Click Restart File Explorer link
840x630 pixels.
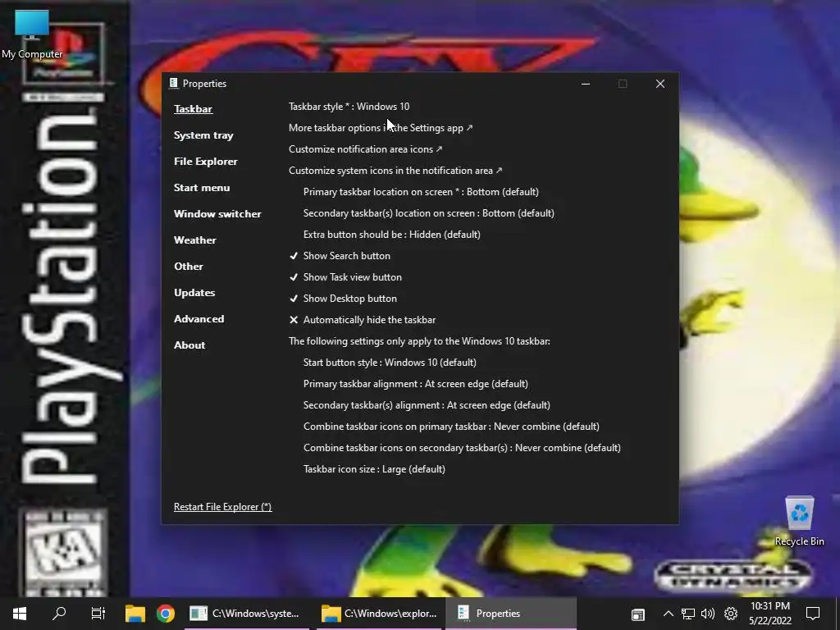pyautogui.click(x=222, y=507)
